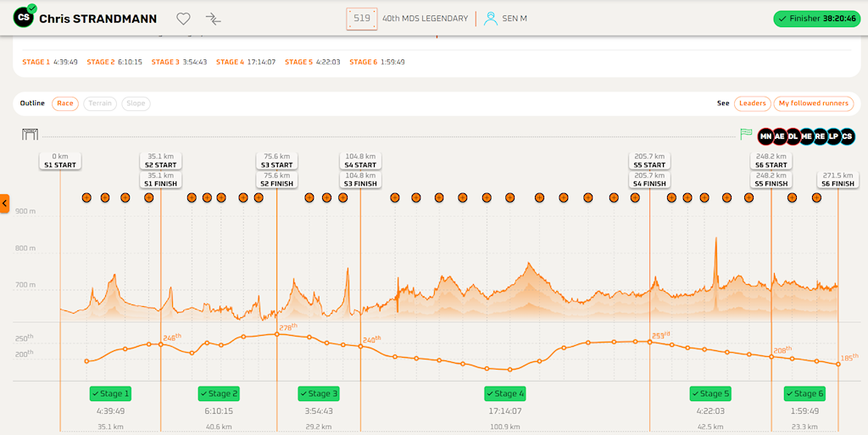Screen dimensions: 868x435
Task: Click the compare runners arrows icon
Action: [213, 19]
